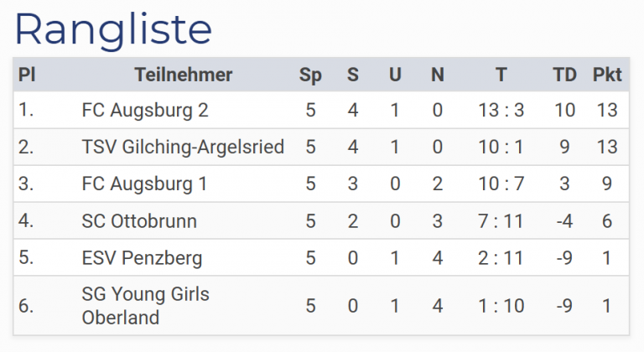
Task: Click rank number 3. in table
Action: (x=26, y=184)
